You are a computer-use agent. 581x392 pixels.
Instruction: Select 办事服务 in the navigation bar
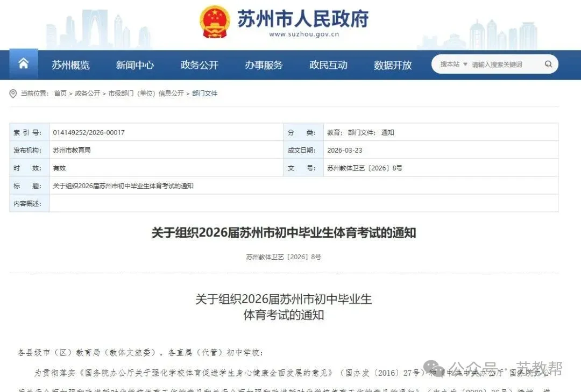tap(264, 65)
